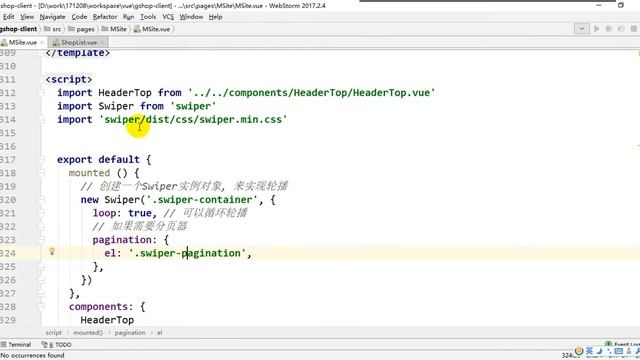Open the VCS menu

[x=168, y=17]
